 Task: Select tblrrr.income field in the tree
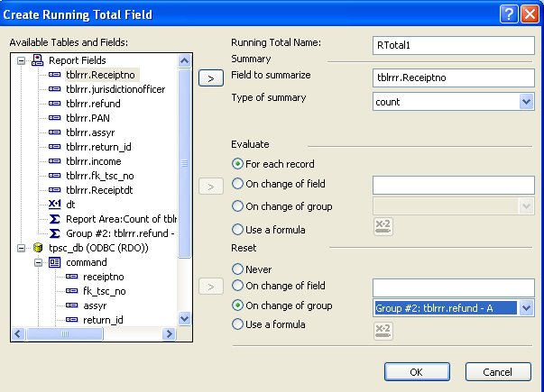95,161
